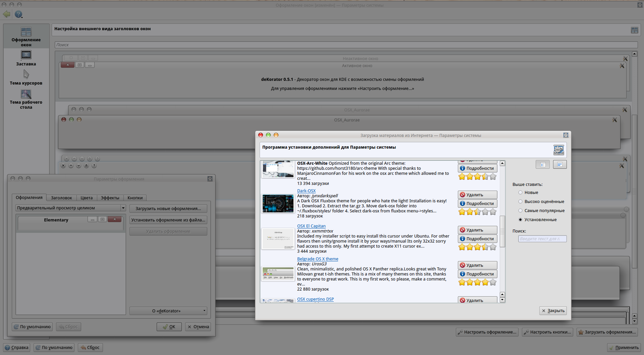Click Установить оформление из файла... button
Image resolution: width=644 pixels, height=355 pixels.
(168, 220)
